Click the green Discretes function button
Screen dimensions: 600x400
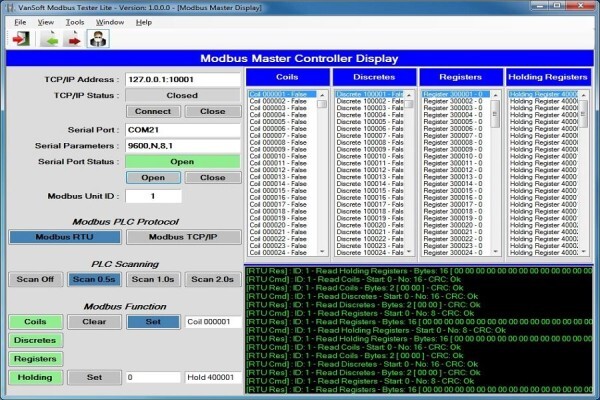[36, 340]
